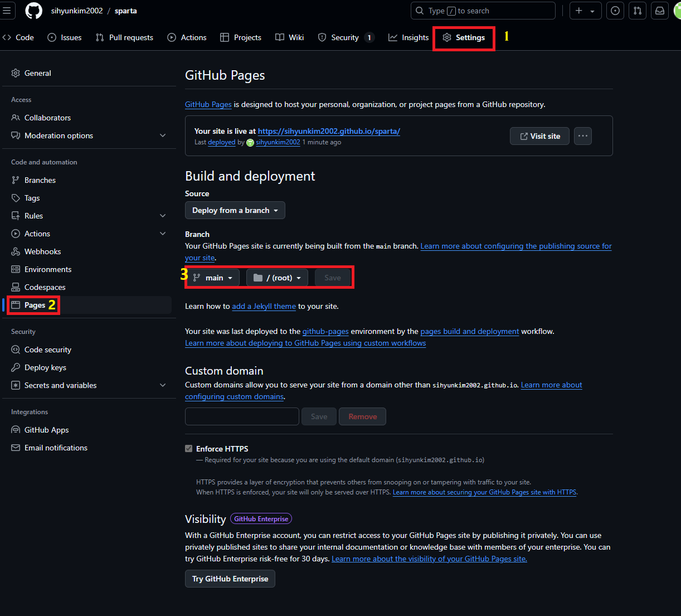Open the / (root) folder dropdown

pyautogui.click(x=277, y=278)
